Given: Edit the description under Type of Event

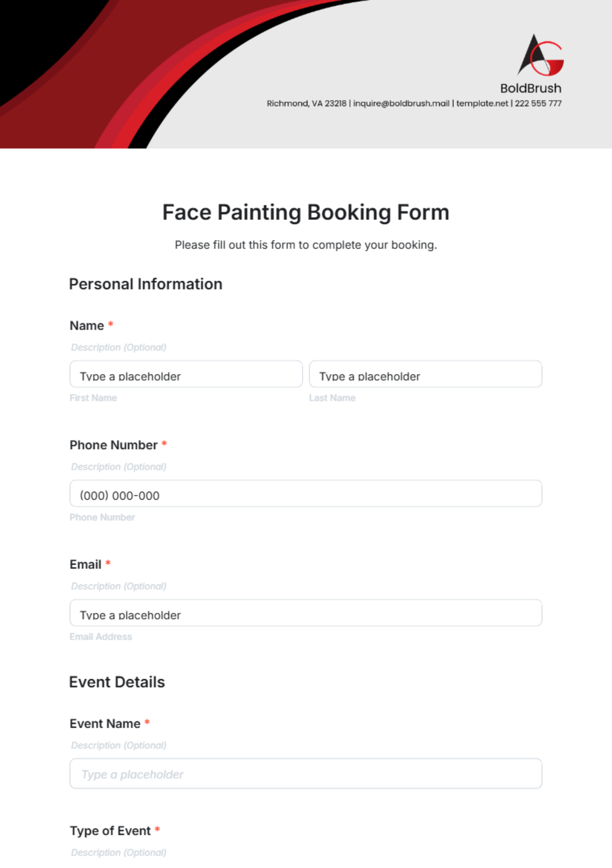Looking at the screenshot, I should pyautogui.click(x=118, y=853).
